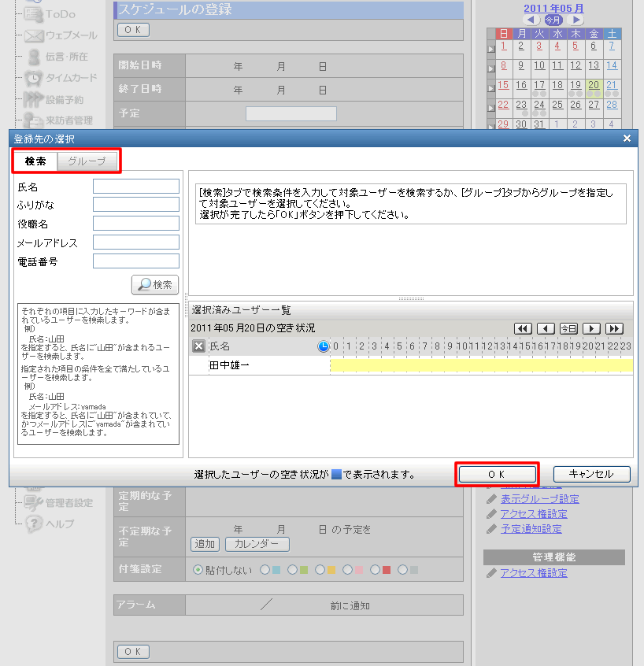
Task: Confirm selection with dialog OK button
Action: 497,474
